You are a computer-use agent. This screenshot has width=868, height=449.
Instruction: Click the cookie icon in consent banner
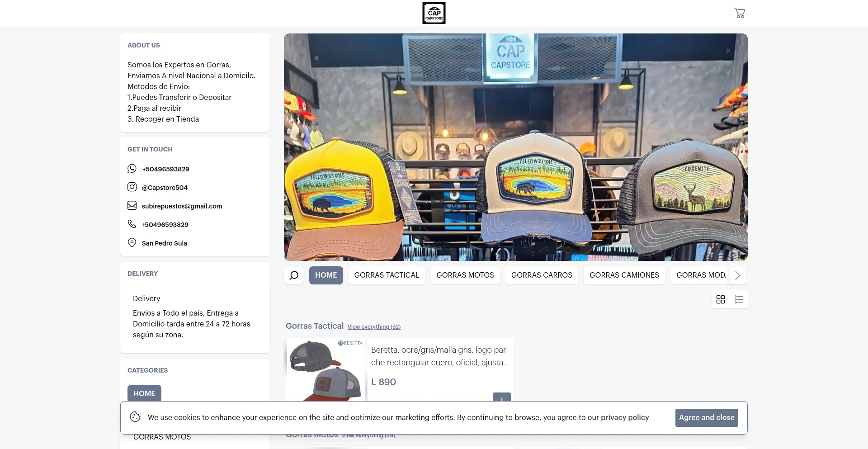click(135, 417)
